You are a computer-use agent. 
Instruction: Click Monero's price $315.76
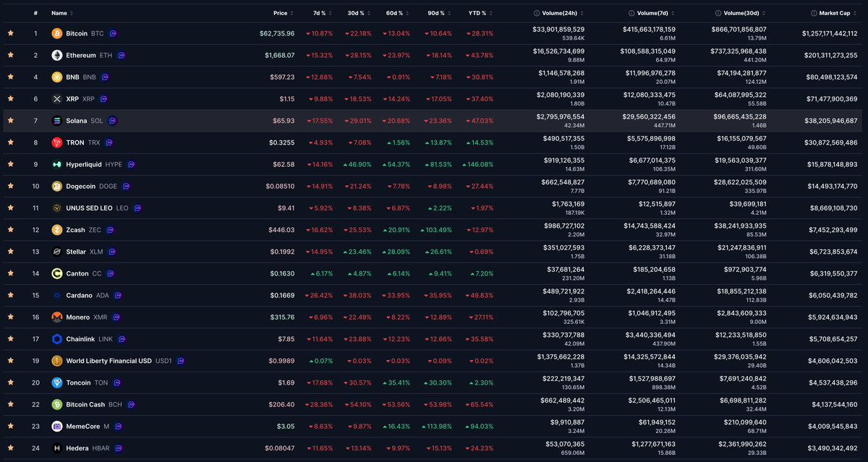click(x=281, y=317)
